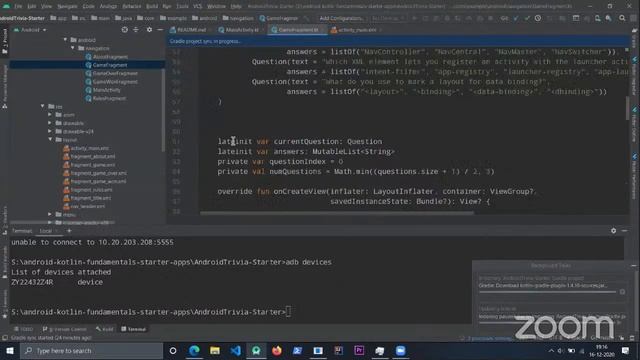This screenshot has height=360, width=640.
Task: Expand the drawable-v24 folder
Action: pyautogui.click(x=50, y=131)
